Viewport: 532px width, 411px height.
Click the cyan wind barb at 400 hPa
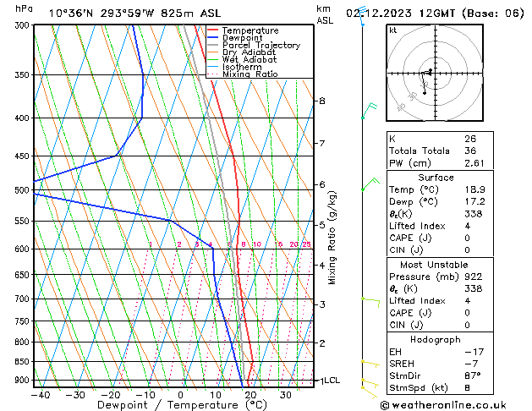[x=369, y=110]
